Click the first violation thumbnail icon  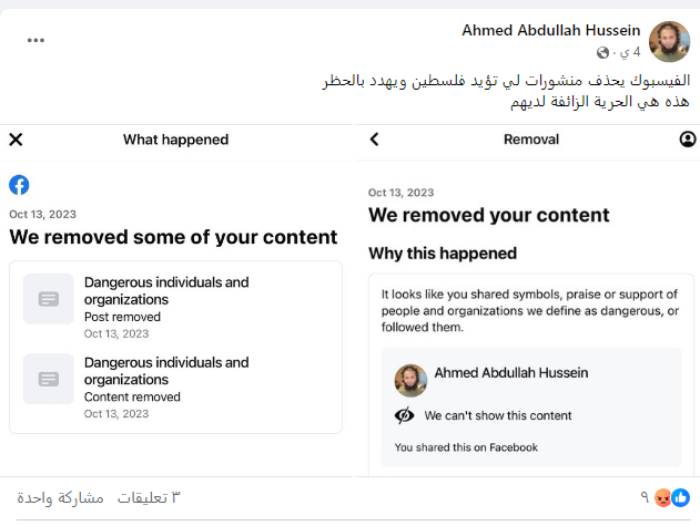[48, 299]
